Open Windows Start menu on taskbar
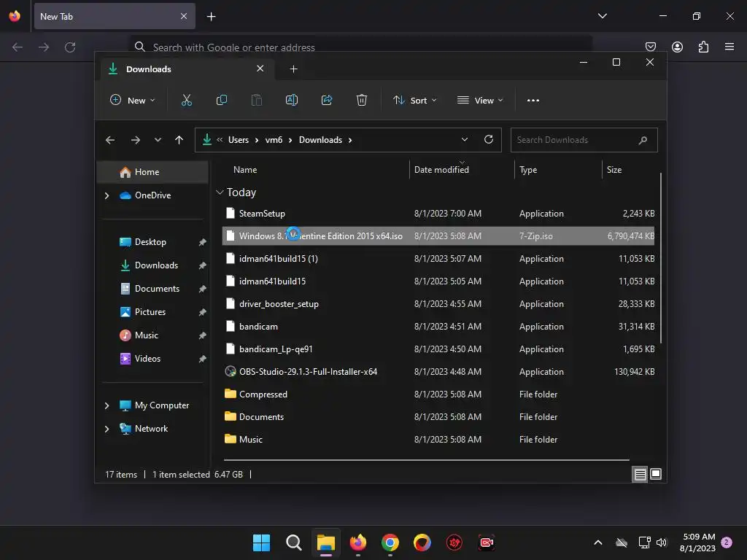The height and width of the screenshot is (560, 747). click(261, 542)
